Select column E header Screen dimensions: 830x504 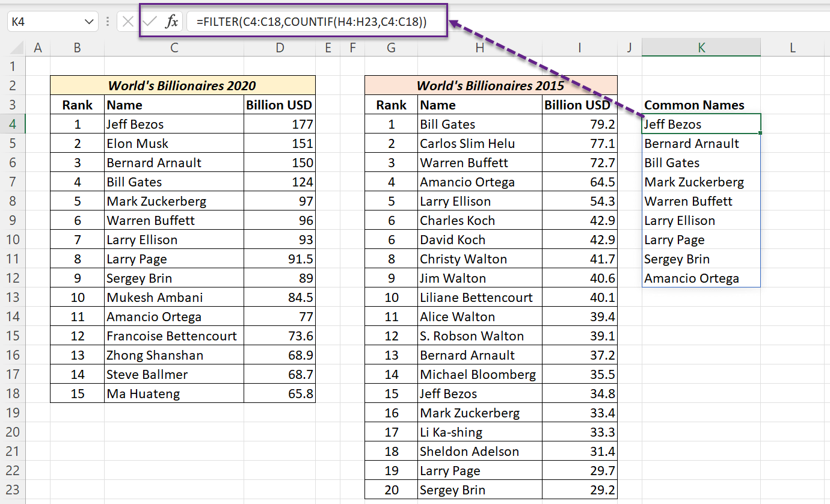[328, 48]
